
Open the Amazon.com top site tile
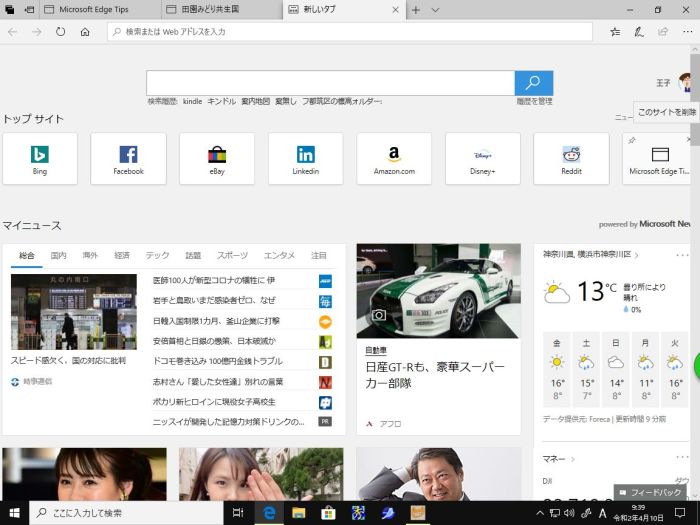coord(394,158)
